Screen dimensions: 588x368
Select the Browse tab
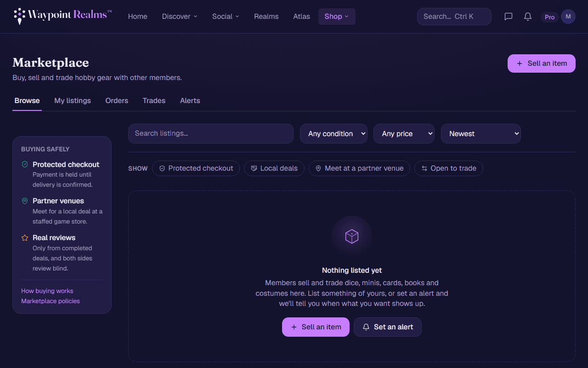coord(27,101)
